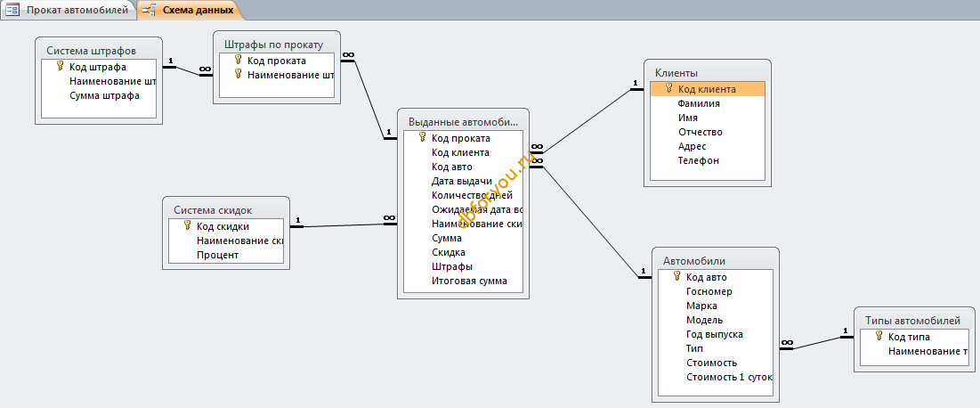This screenshot has width=980, height=408.
Task: Select Стоимость field in Автомобили
Action: click(x=716, y=363)
